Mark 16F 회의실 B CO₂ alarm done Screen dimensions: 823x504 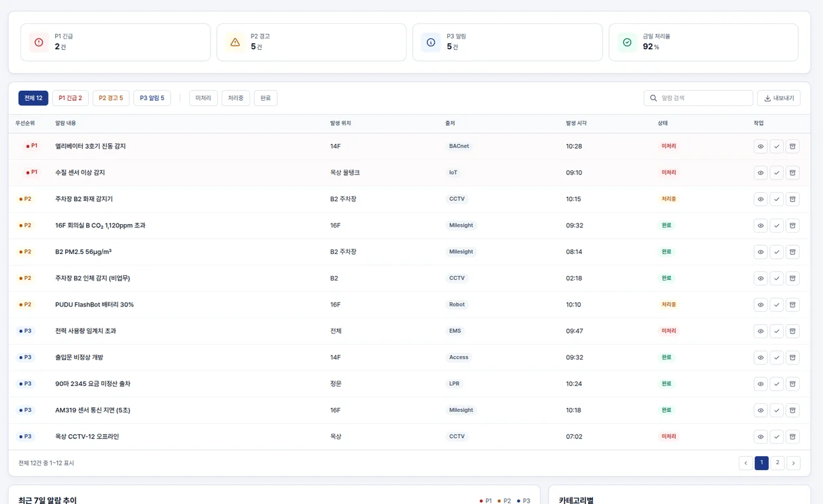coord(777,225)
